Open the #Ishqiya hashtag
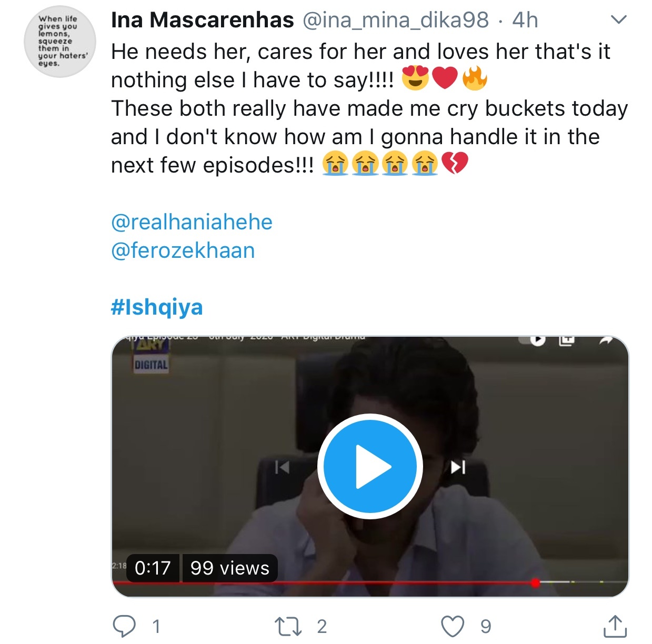This screenshot has height=644, width=652. (157, 307)
